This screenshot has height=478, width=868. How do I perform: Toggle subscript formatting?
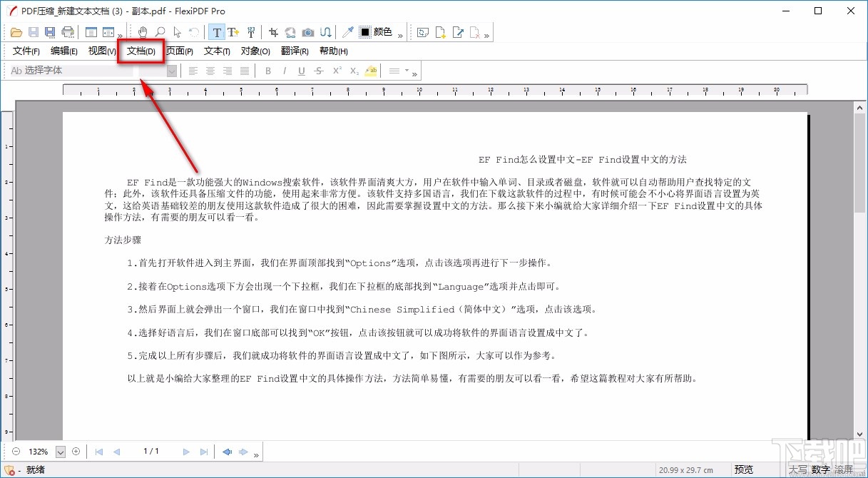[354, 71]
